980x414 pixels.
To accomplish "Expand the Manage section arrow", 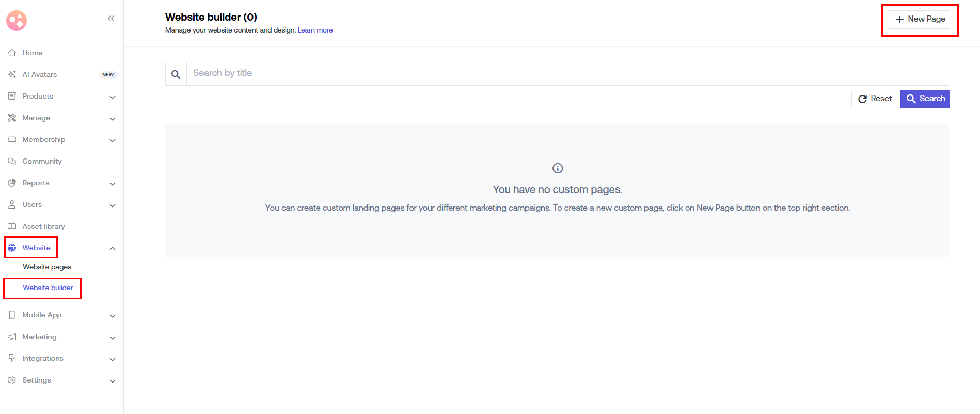I will [113, 119].
